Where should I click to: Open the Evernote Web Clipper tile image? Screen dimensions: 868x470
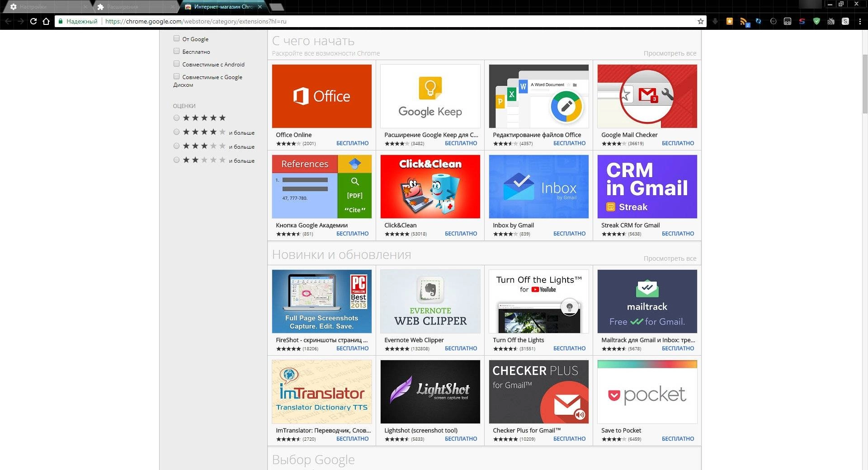coord(430,301)
